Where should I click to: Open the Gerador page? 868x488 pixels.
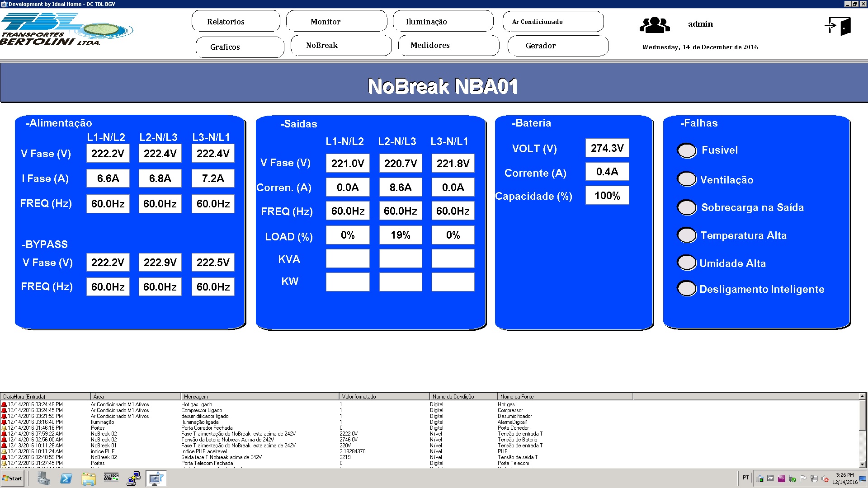pyautogui.click(x=558, y=46)
